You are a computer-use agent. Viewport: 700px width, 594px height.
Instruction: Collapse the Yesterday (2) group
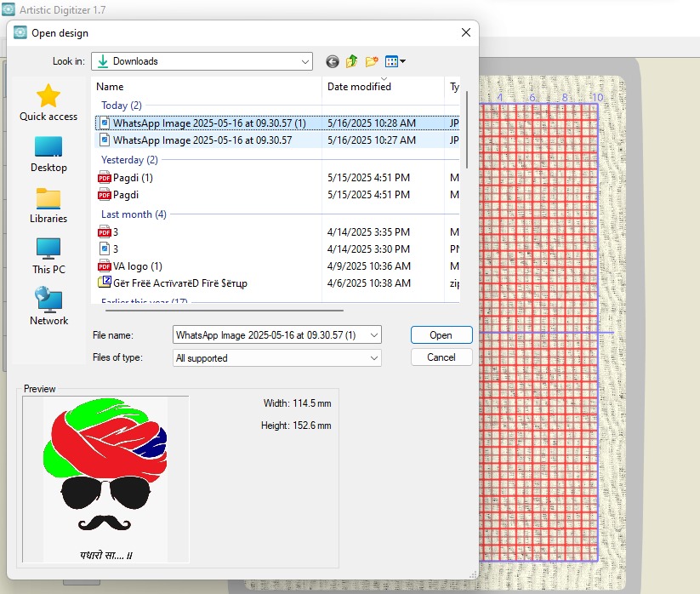coord(129,160)
